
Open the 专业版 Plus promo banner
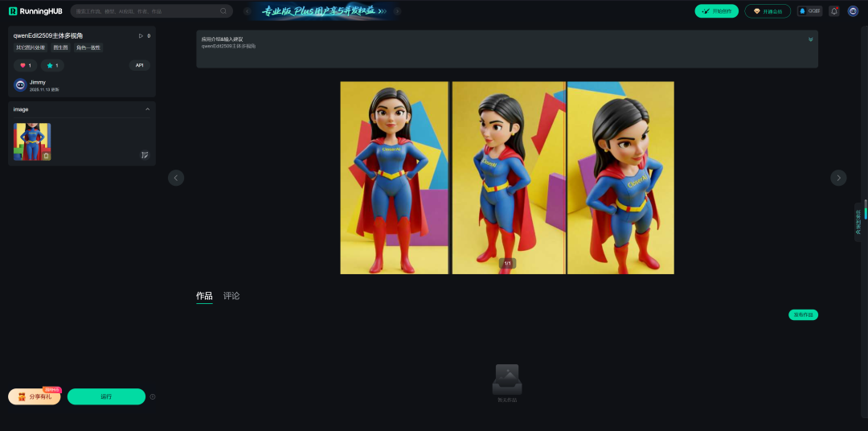tap(323, 11)
